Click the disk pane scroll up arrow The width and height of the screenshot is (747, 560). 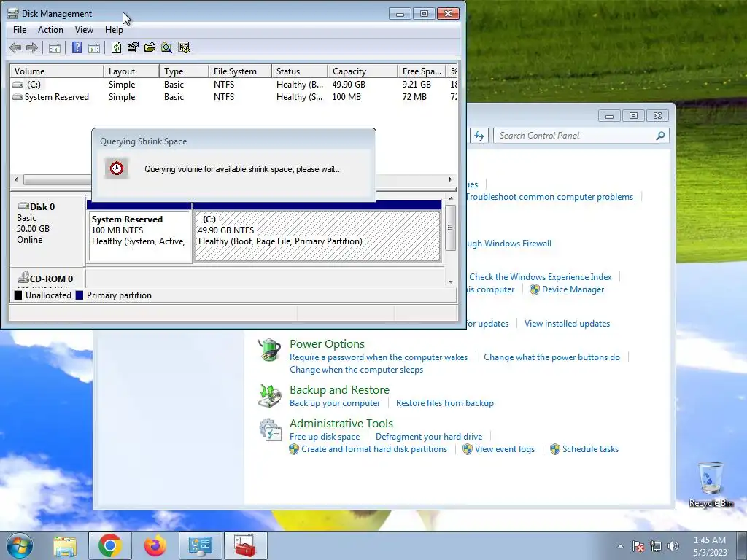click(x=451, y=198)
